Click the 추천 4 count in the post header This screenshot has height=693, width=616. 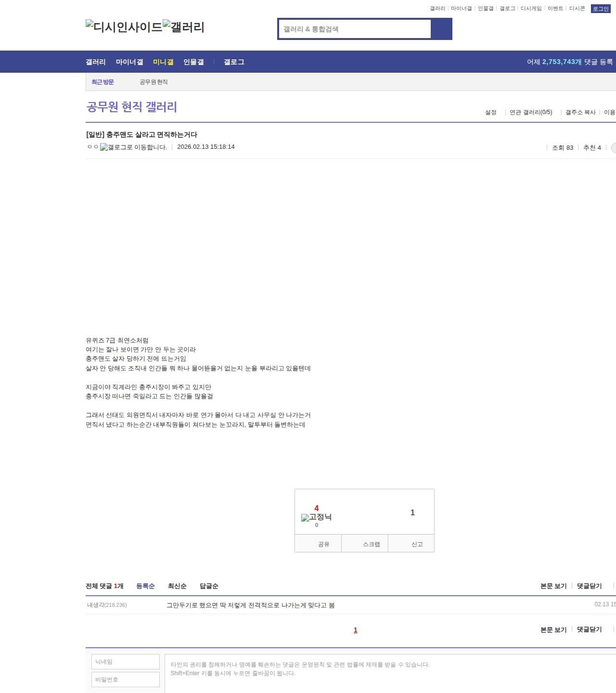click(592, 148)
